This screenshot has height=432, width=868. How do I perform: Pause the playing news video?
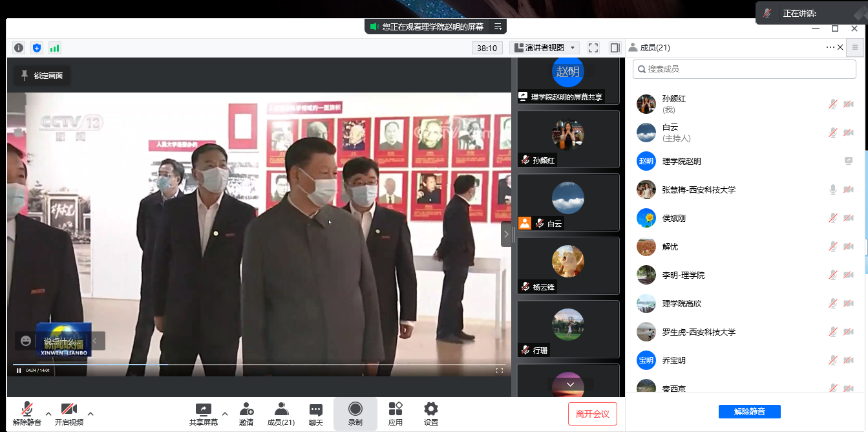[x=19, y=371]
